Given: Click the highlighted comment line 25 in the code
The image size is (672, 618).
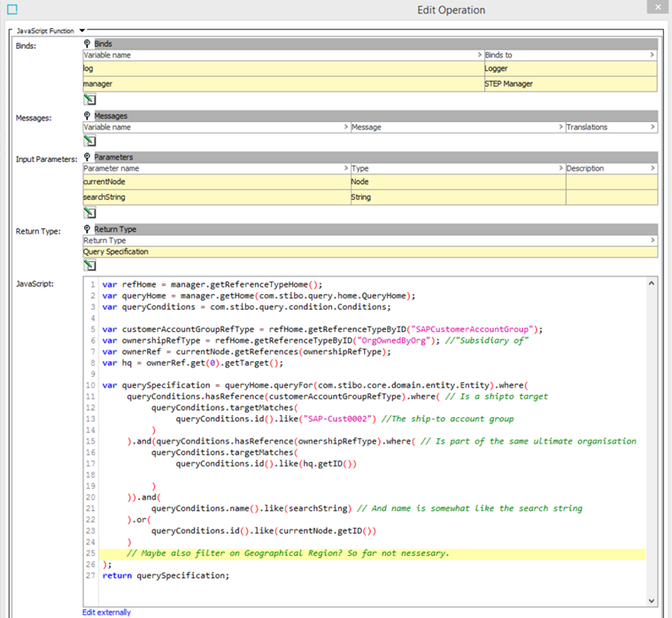Looking at the screenshot, I should coord(288,553).
